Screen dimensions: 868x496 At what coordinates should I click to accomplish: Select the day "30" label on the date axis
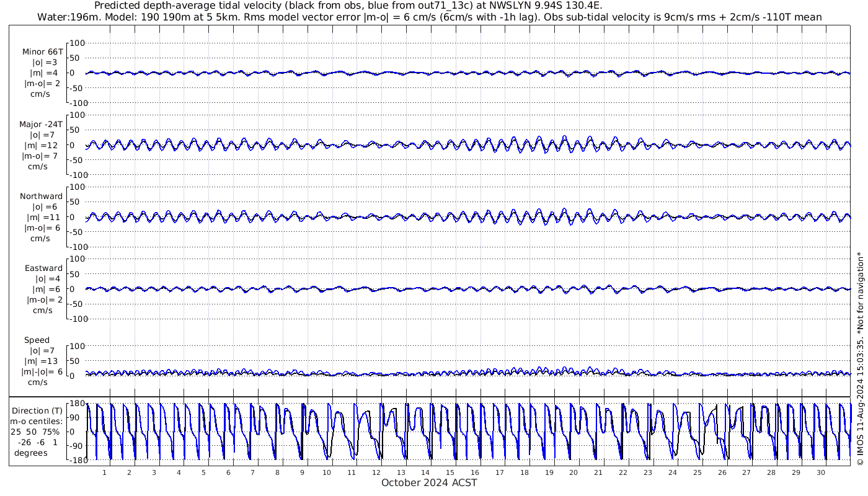click(820, 472)
